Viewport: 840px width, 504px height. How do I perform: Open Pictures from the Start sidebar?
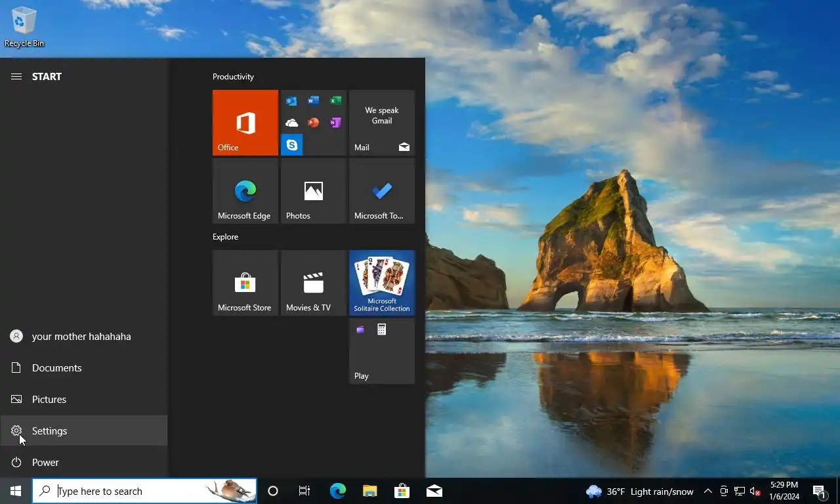pyautogui.click(x=84, y=400)
